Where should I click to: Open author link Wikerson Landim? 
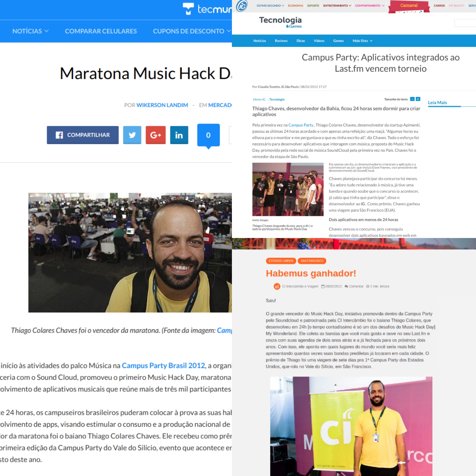(162, 105)
